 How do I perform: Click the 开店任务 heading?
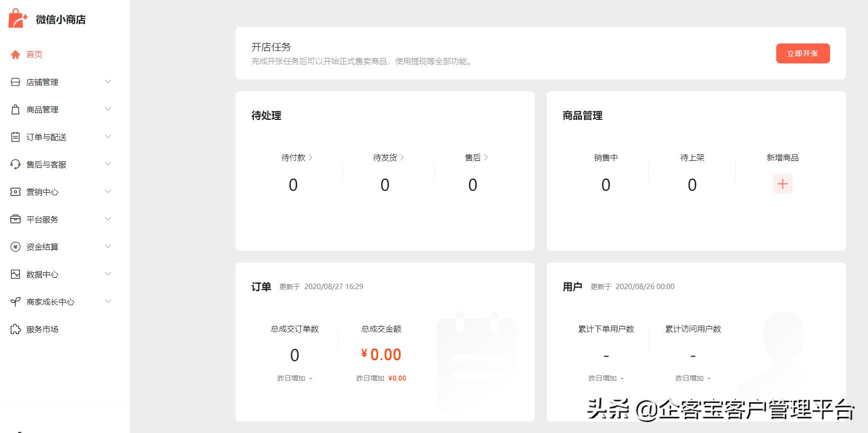tap(271, 47)
